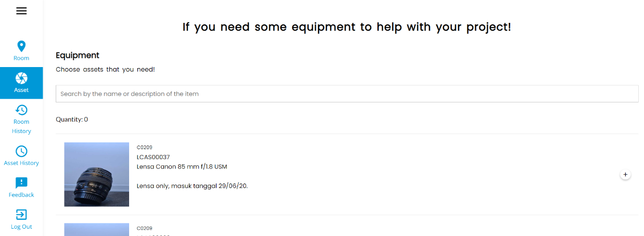The image size is (644, 236).
Task: Select the Asset camera shutter icon
Action: (21, 78)
